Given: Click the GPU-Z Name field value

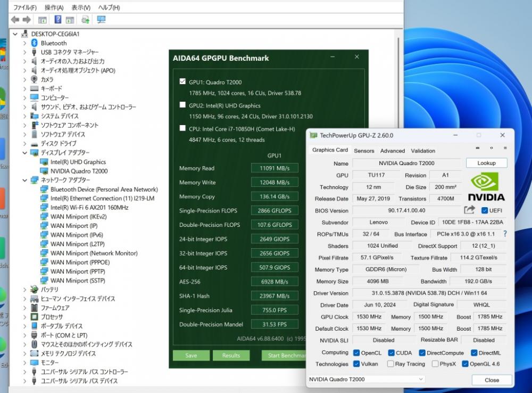Looking at the screenshot, I should click(x=406, y=163).
